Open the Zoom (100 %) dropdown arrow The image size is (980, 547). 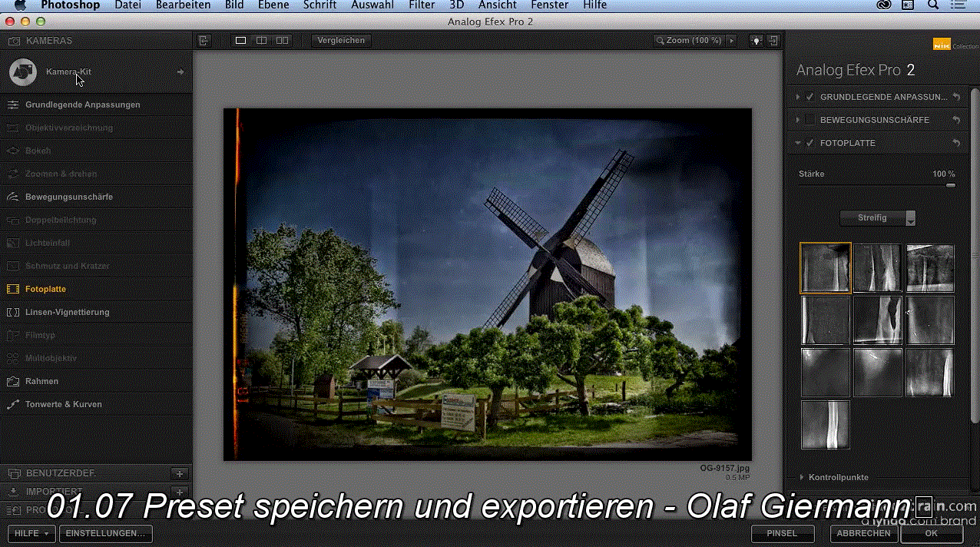click(732, 40)
